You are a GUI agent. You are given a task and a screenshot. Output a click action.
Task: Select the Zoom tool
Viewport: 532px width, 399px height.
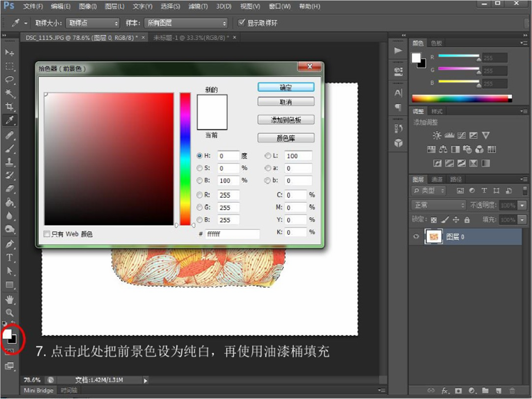click(9, 312)
